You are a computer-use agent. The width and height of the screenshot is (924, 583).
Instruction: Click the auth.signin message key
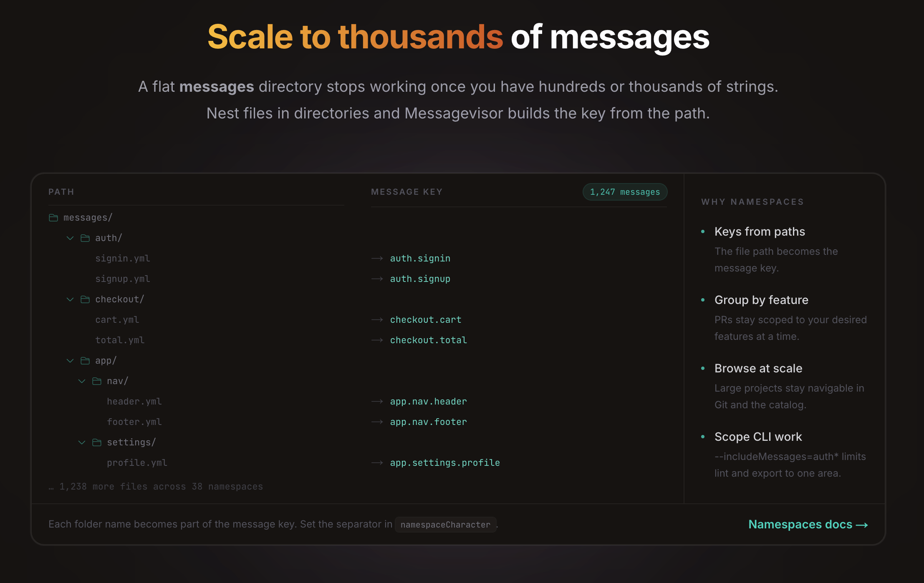pos(420,259)
